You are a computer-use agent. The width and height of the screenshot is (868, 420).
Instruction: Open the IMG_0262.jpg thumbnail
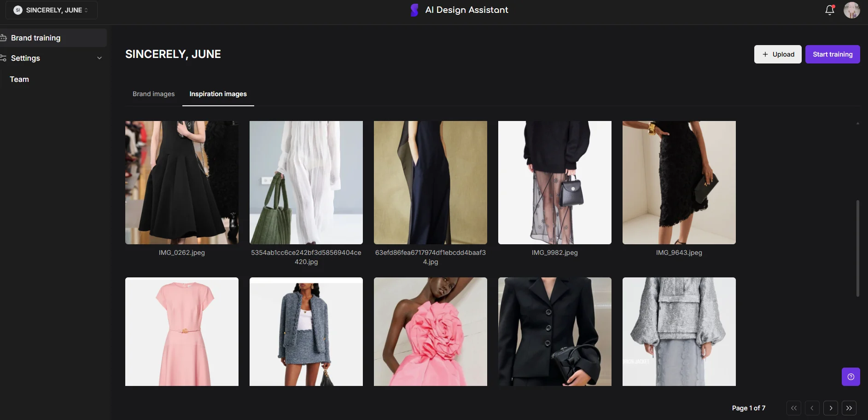[181, 182]
